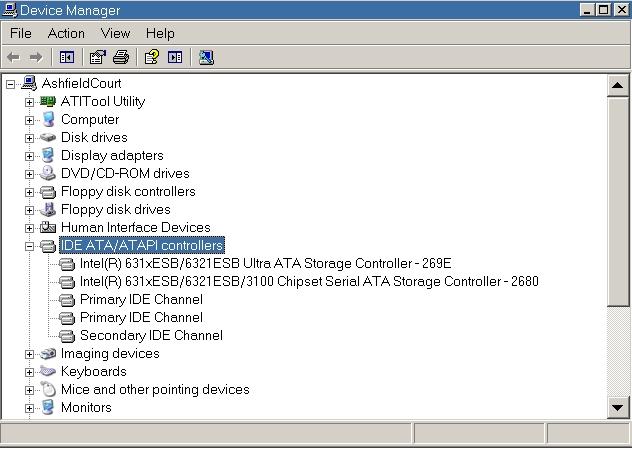The height and width of the screenshot is (450, 632).
Task: Click the DVD/CD-ROM drives icon
Action: [x=48, y=173]
